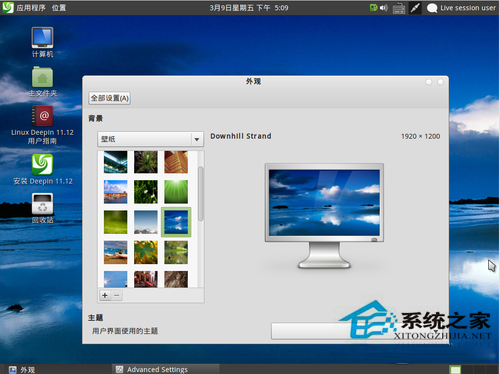Open the Trash desktop icon
The height and width of the screenshot is (374, 500).
pyautogui.click(x=42, y=208)
